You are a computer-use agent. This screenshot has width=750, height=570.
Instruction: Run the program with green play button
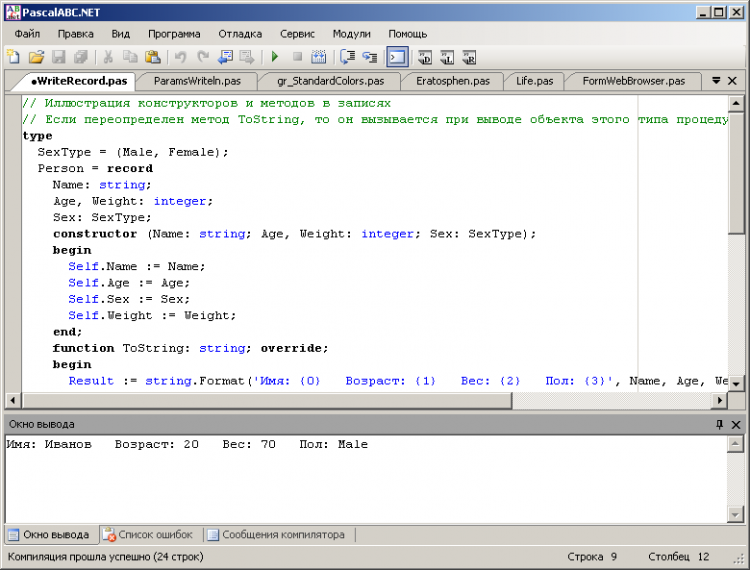[275, 57]
